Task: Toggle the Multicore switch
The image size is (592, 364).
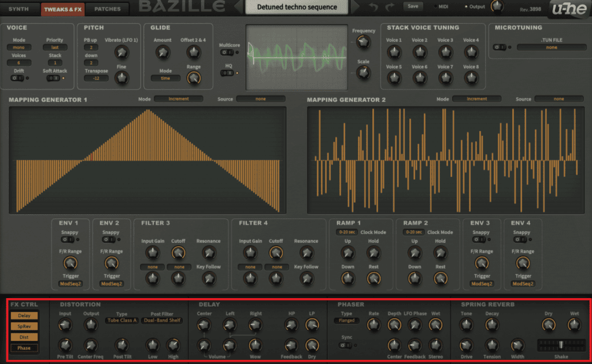Action: coord(227,53)
